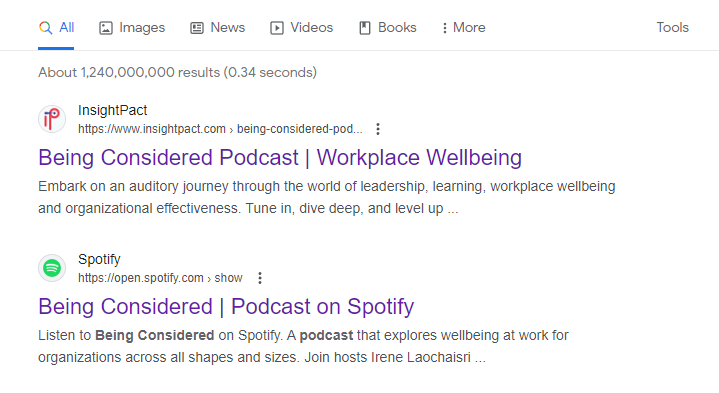Viewport: 719px width, 393px height.
Task: Open the Tools search options
Action: [x=672, y=28]
